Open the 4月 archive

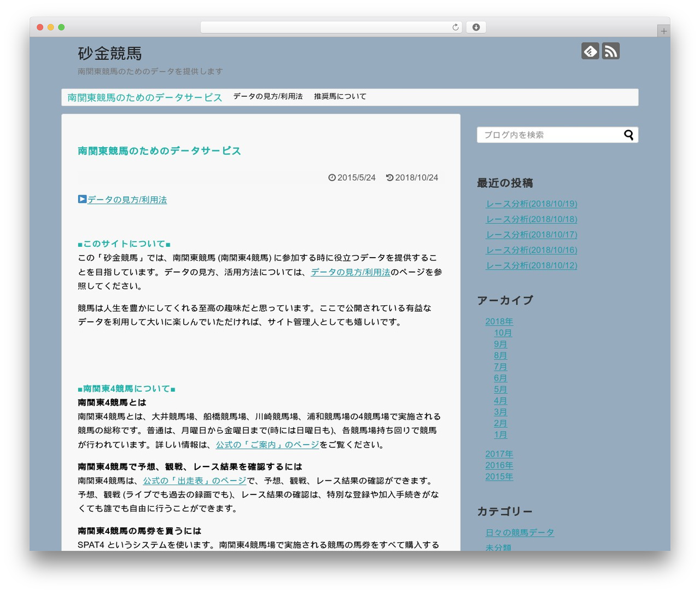(x=501, y=401)
